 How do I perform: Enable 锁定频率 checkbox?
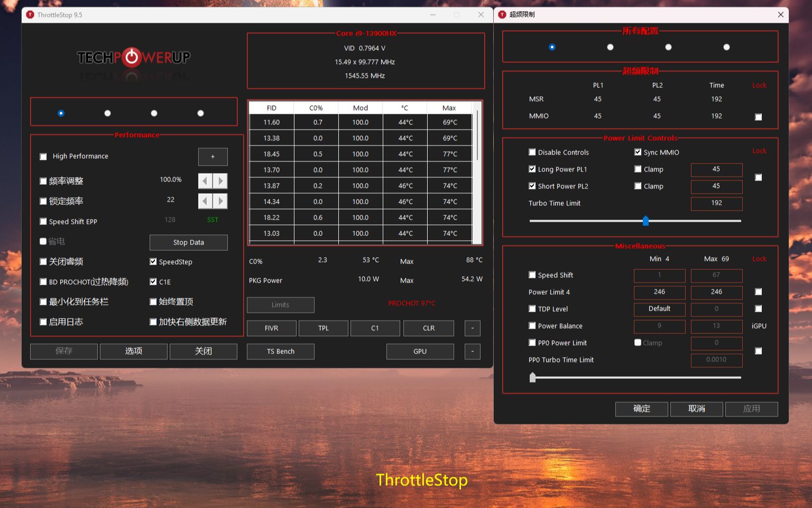tap(43, 201)
